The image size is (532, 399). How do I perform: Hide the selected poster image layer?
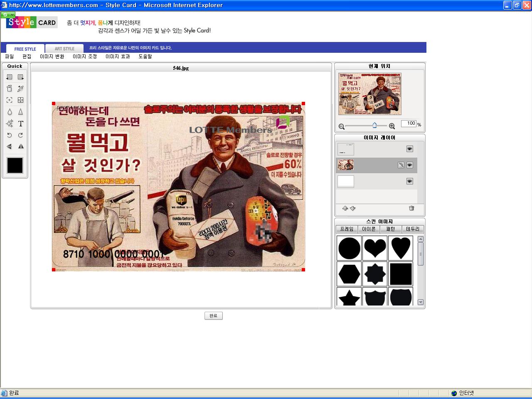[x=410, y=165]
